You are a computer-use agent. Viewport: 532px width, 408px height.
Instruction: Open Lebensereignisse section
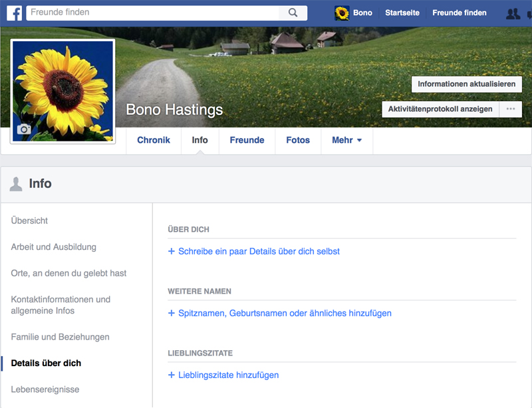[x=45, y=389]
